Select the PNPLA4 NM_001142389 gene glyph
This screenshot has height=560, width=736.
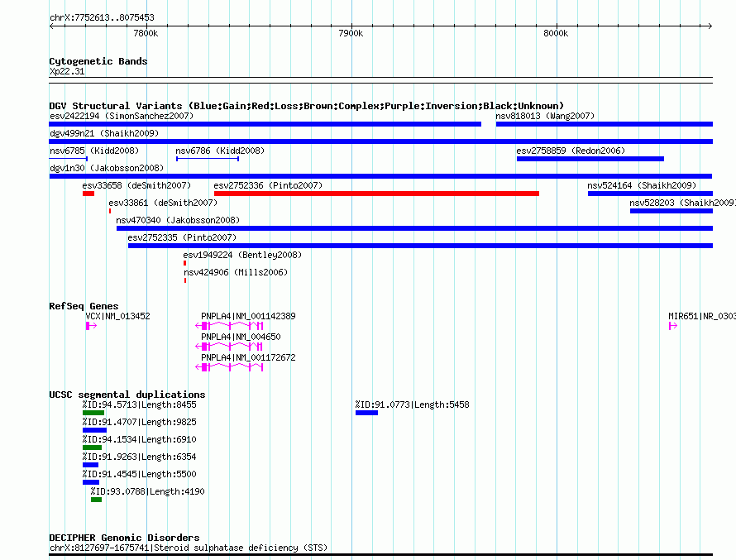[229, 326]
